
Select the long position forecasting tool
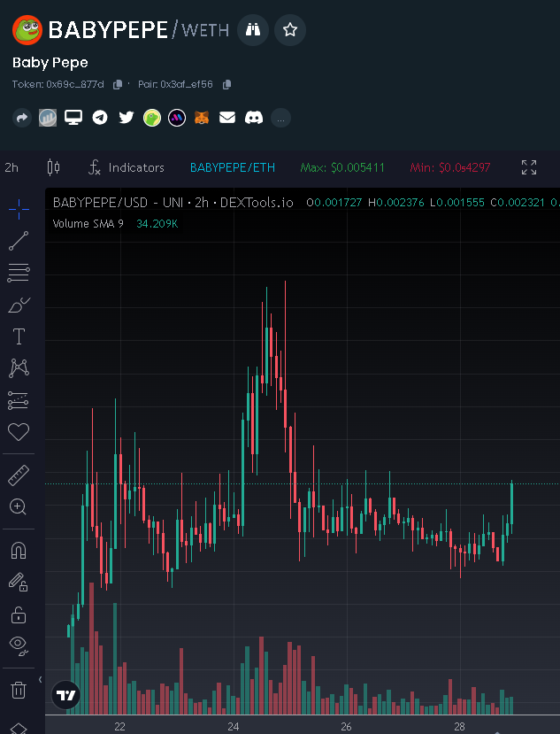[x=19, y=400]
